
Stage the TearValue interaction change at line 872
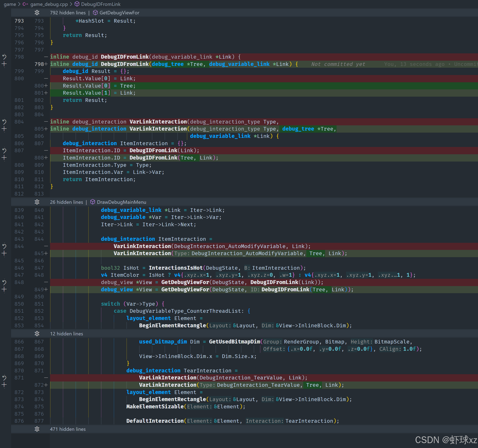(x=4, y=385)
